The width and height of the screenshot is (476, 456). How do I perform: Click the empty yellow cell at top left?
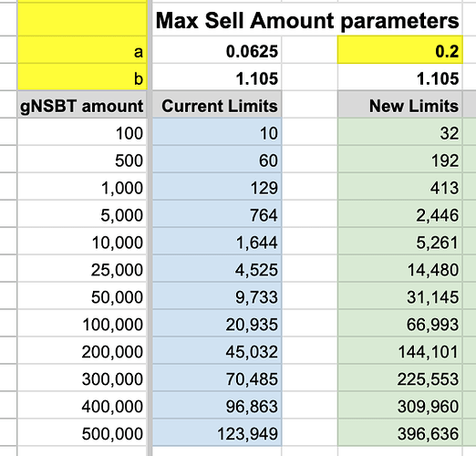point(82,20)
